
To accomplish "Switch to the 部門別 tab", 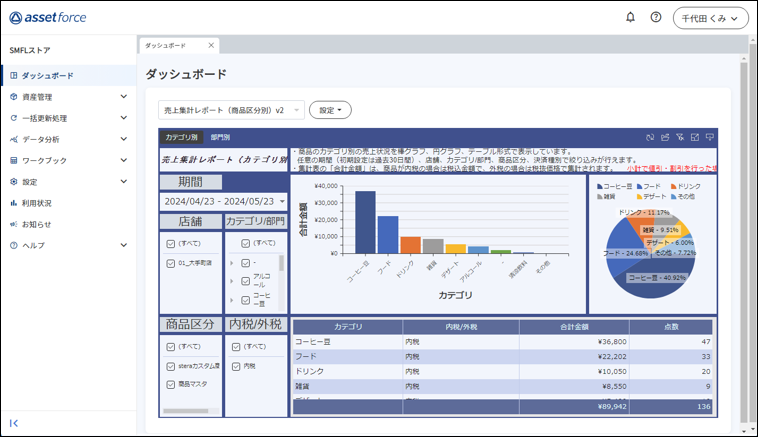I will [220, 137].
